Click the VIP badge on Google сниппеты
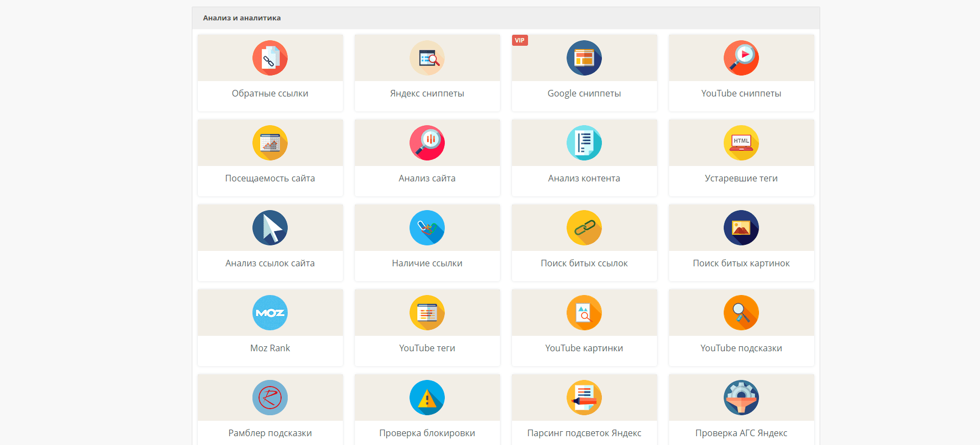The width and height of the screenshot is (980, 445). (520, 40)
